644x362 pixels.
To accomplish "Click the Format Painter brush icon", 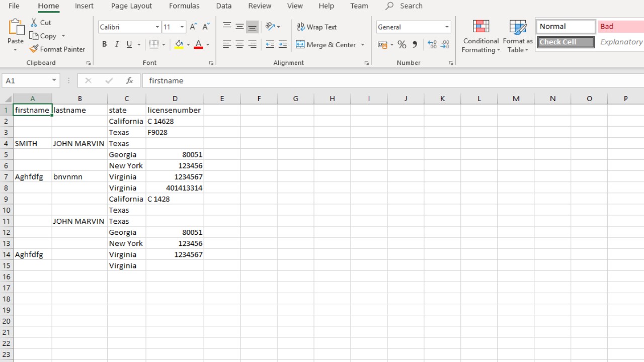I will 34,49.
